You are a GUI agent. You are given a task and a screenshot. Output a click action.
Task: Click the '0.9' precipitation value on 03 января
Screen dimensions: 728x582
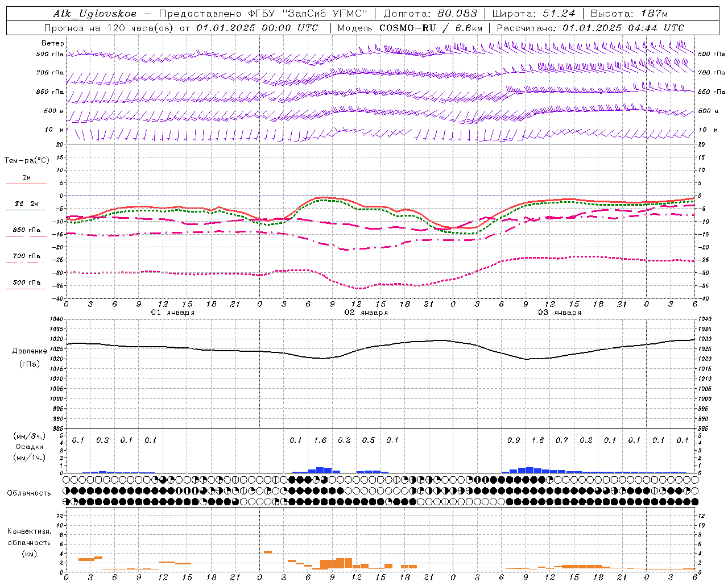[x=514, y=440]
